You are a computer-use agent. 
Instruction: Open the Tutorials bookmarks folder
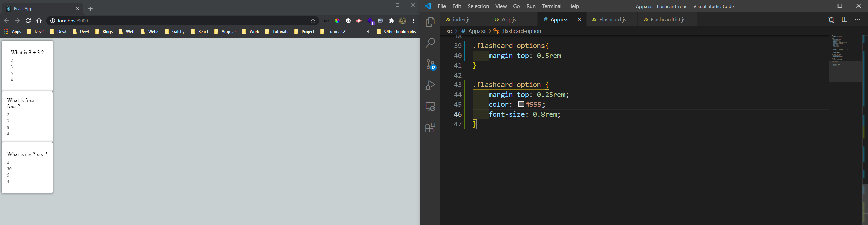276,32
